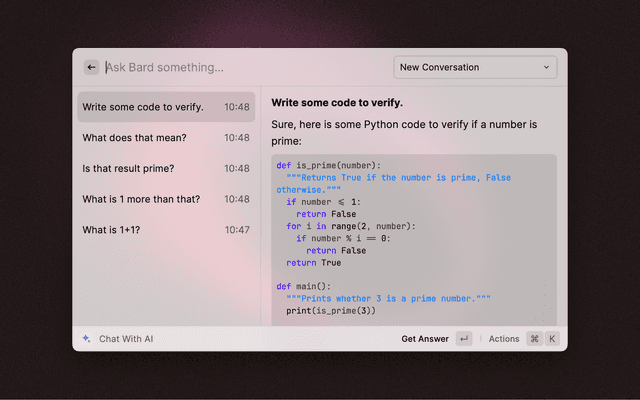The image size is (640, 400).
Task: Click the 'print(is_prime(3))' code line
Action: pyautogui.click(x=331, y=311)
